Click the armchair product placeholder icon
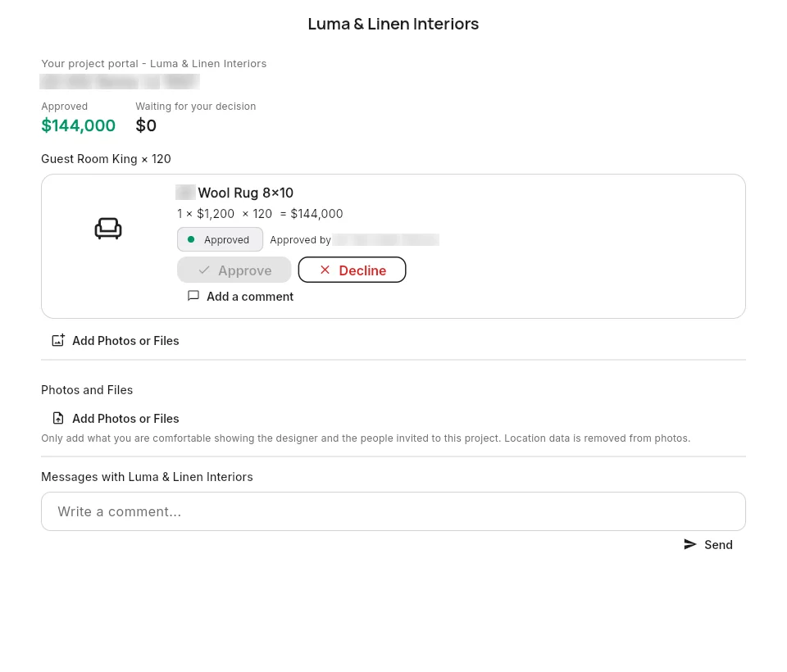 tap(108, 229)
